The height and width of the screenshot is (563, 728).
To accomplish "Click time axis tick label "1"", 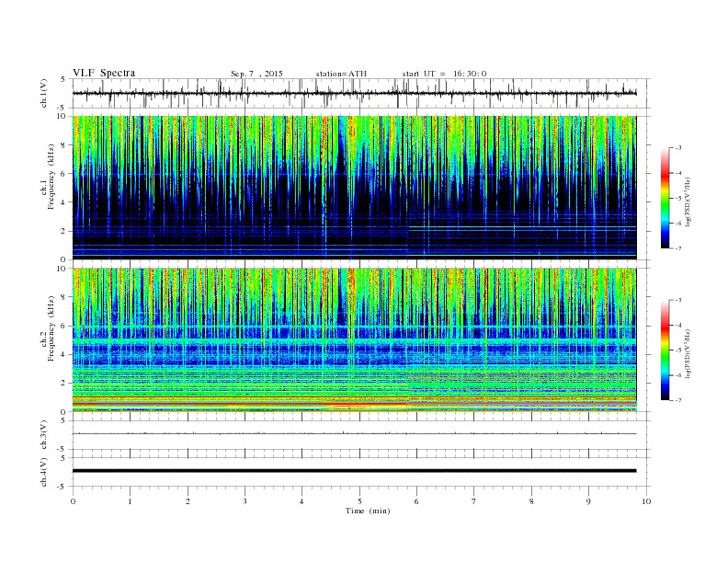I will pyautogui.click(x=130, y=501).
